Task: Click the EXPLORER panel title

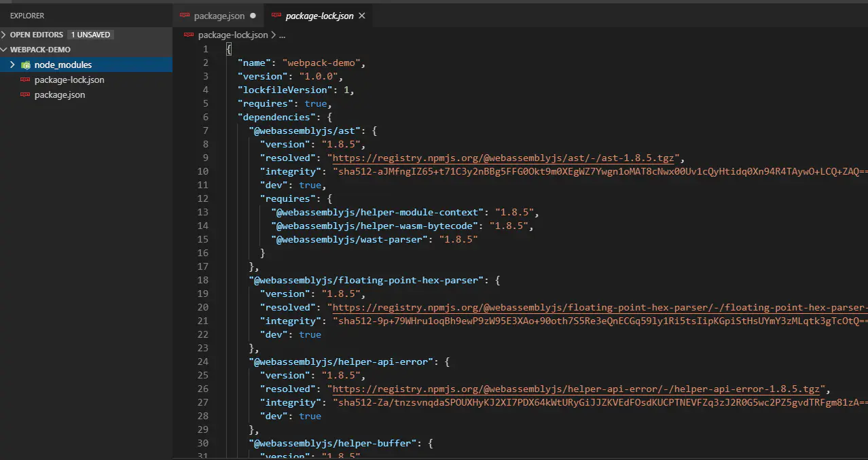Action: click(27, 15)
